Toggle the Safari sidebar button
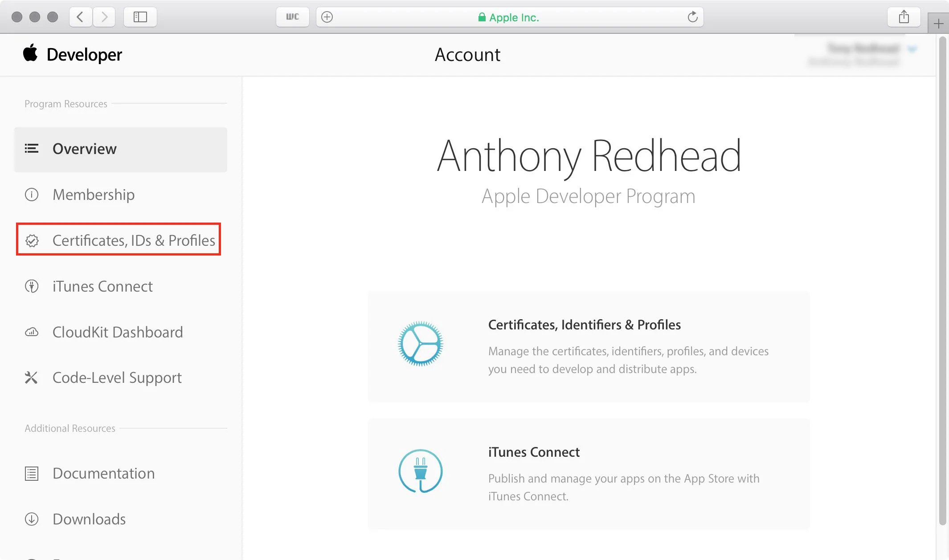Screen dimensions: 949x560 140,17
